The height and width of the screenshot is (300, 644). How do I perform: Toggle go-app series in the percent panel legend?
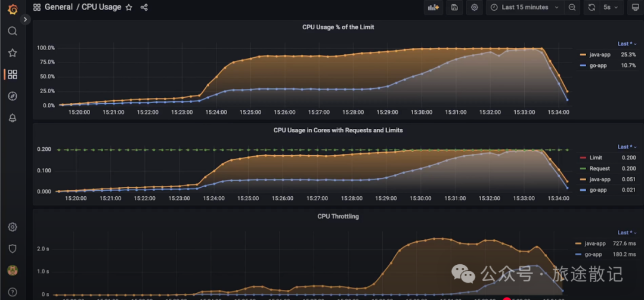coord(598,66)
